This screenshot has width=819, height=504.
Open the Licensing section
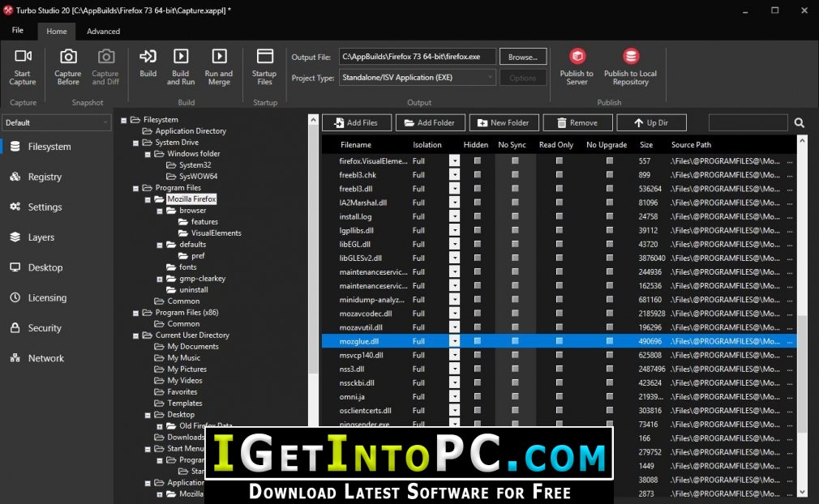tap(47, 298)
